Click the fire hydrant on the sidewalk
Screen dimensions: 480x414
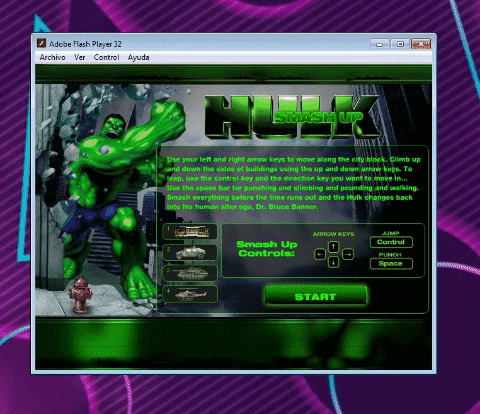pyautogui.click(x=80, y=296)
